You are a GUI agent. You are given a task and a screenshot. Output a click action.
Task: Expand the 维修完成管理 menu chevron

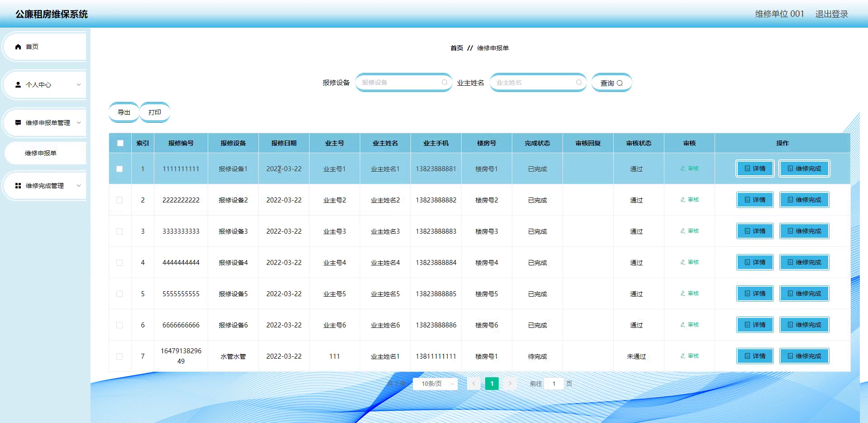79,186
